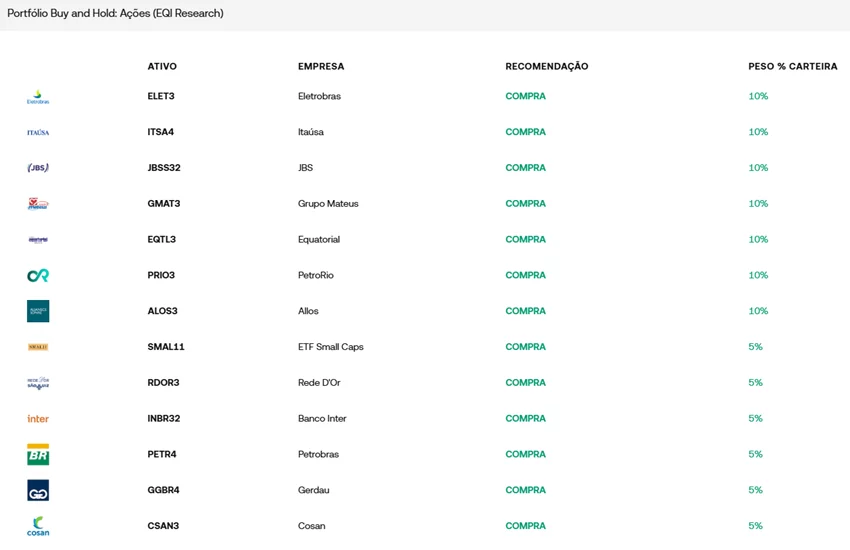Click COMPRA recommendation for CSAN3

pyautogui.click(x=525, y=525)
